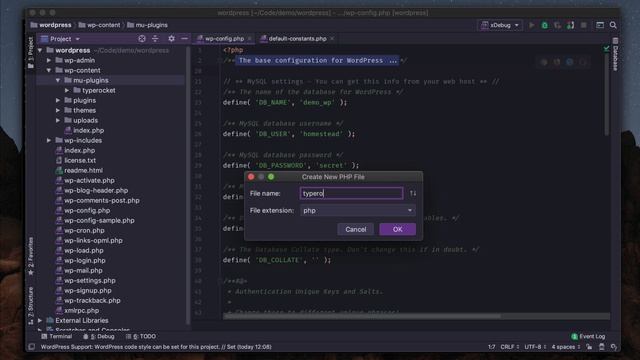Expand the themes folder
The width and height of the screenshot is (640, 360).
click(58, 111)
